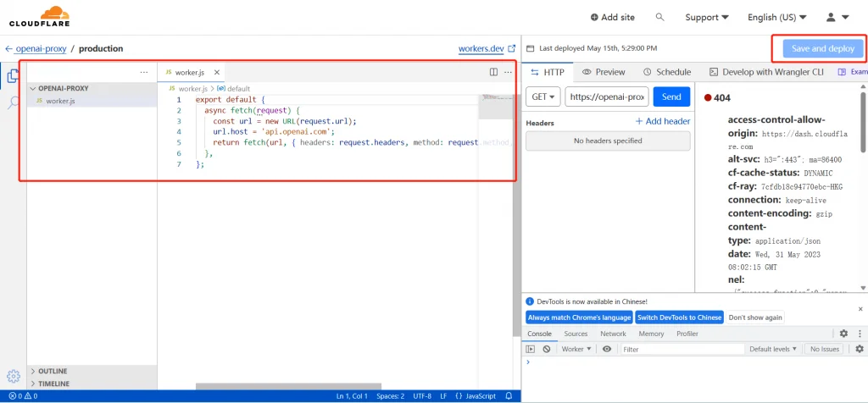Screen dimensions: 868x403
Task: Open the user account menu
Action: click(x=837, y=17)
